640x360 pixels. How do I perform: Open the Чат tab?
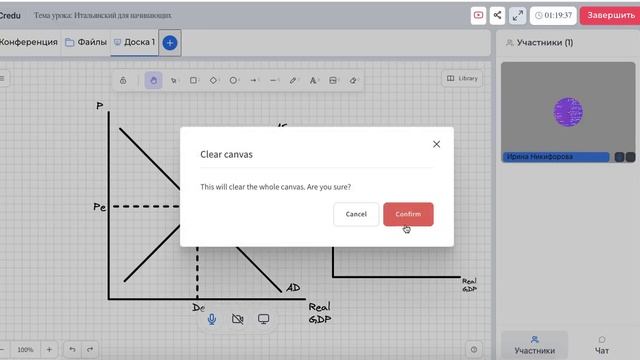pyautogui.click(x=602, y=345)
